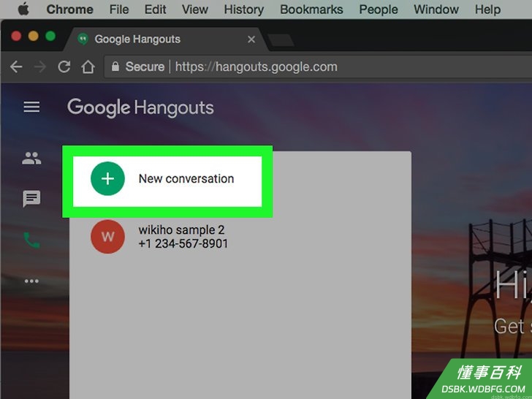532x399 pixels.
Task: Open the Window menu
Action: [436, 9]
